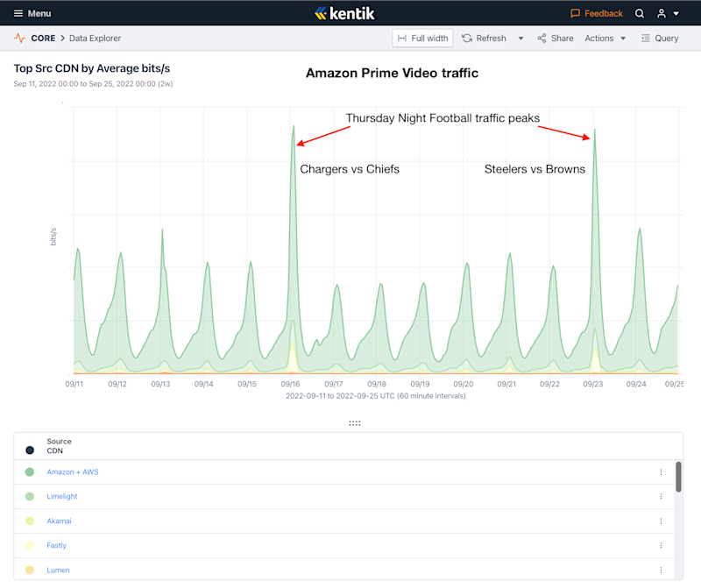Open Limelight row options menu
The width and height of the screenshot is (701, 588).
click(662, 496)
